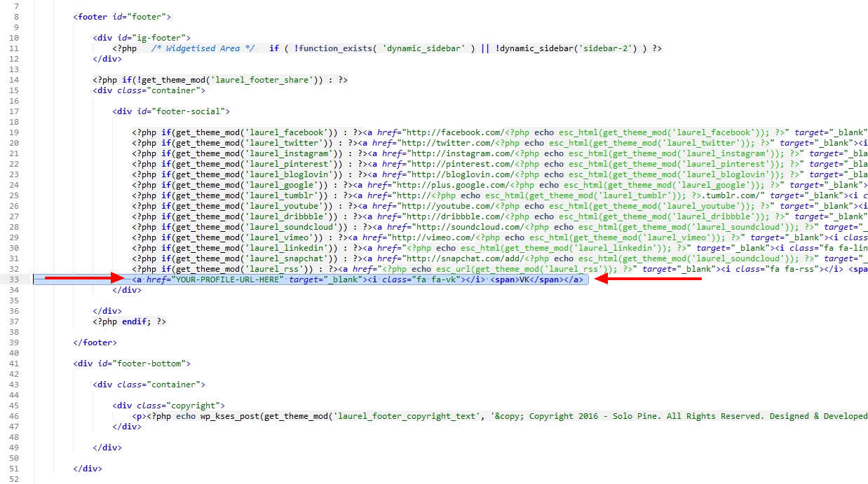Click the esc_url function on line 32

point(453,269)
